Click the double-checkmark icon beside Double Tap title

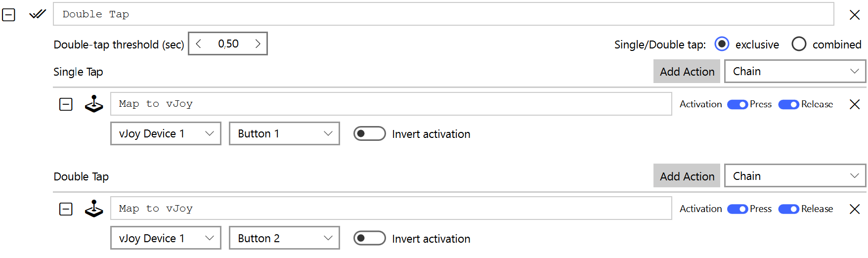[x=38, y=14]
